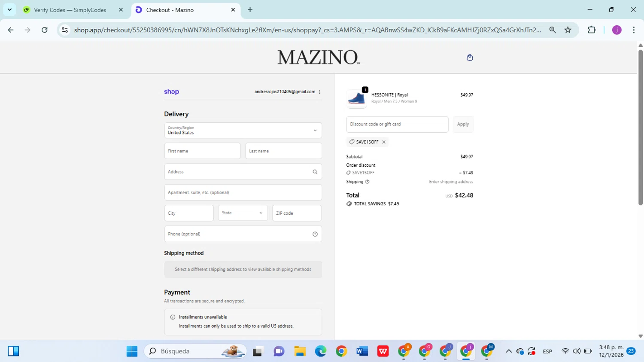
Task: Close the Verify Codes SimplyCodes tab
Action: coord(121,9)
